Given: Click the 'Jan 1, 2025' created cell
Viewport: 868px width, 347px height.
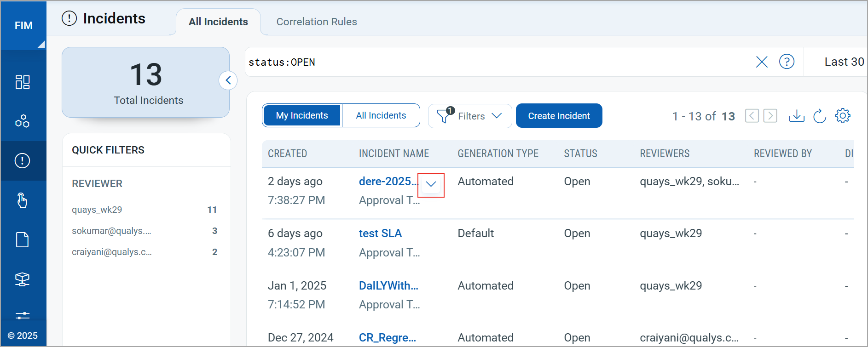Looking at the screenshot, I should [297, 285].
